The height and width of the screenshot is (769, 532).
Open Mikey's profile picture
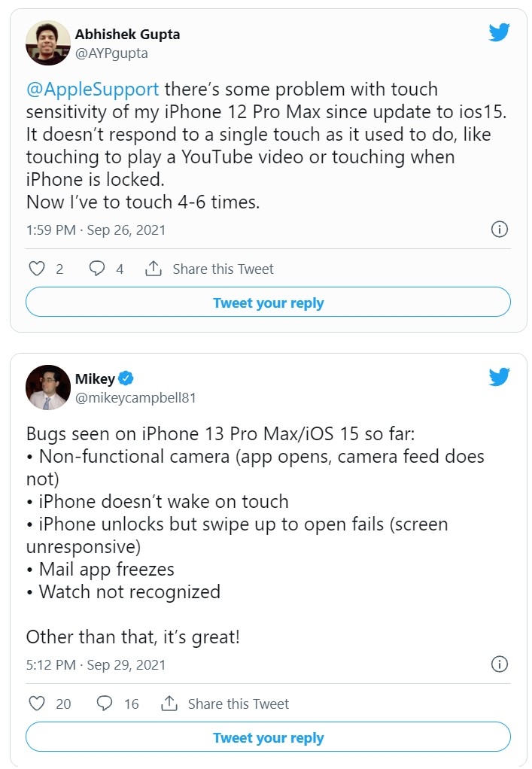pos(47,387)
